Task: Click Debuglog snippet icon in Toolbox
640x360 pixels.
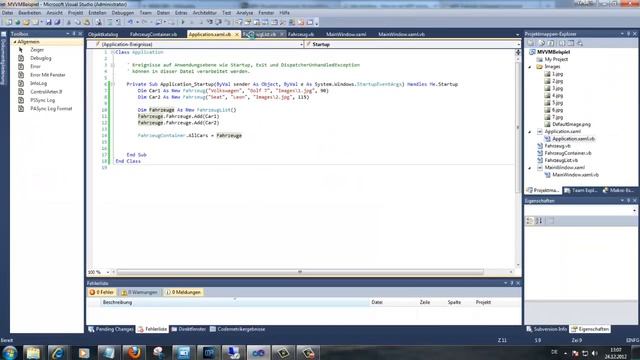Action: pyautogui.click(x=21, y=58)
